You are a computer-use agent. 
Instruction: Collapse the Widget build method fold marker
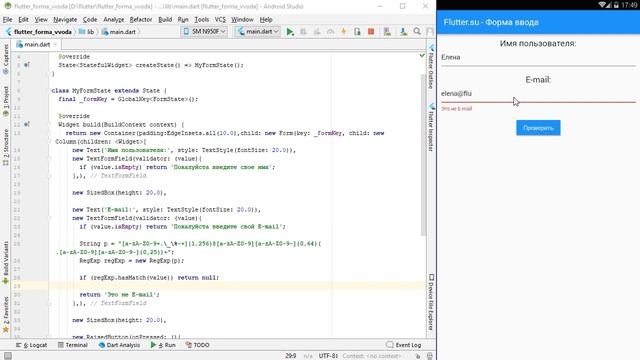point(49,124)
